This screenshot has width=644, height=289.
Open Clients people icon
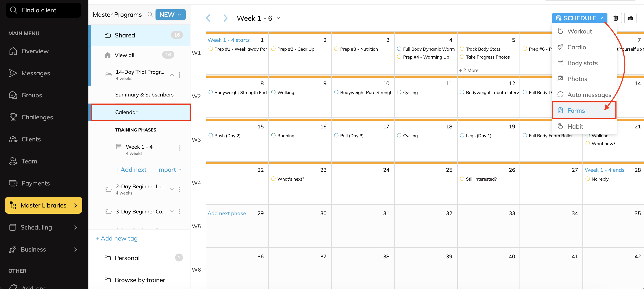coord(13,139)
